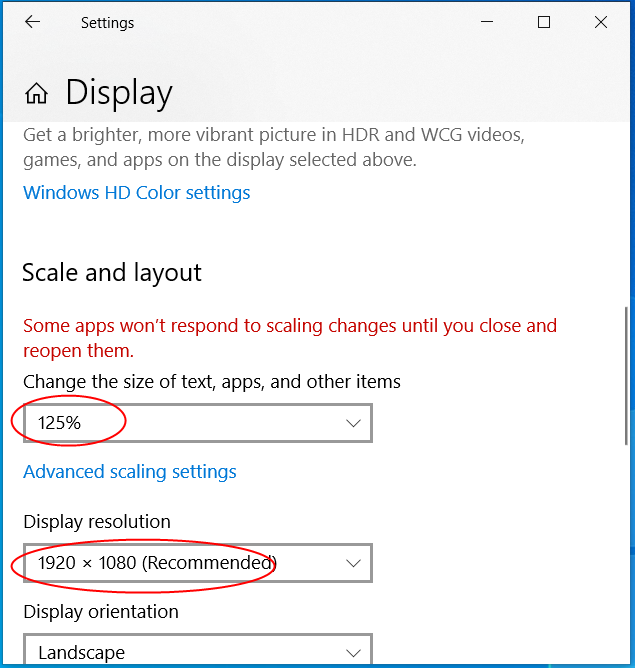Maximize the Settings window
The image size is (635, 668).
(544, 22)
